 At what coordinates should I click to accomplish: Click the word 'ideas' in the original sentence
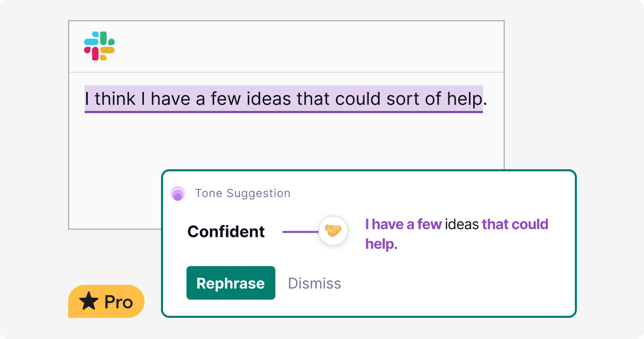[x=269, y=99]
